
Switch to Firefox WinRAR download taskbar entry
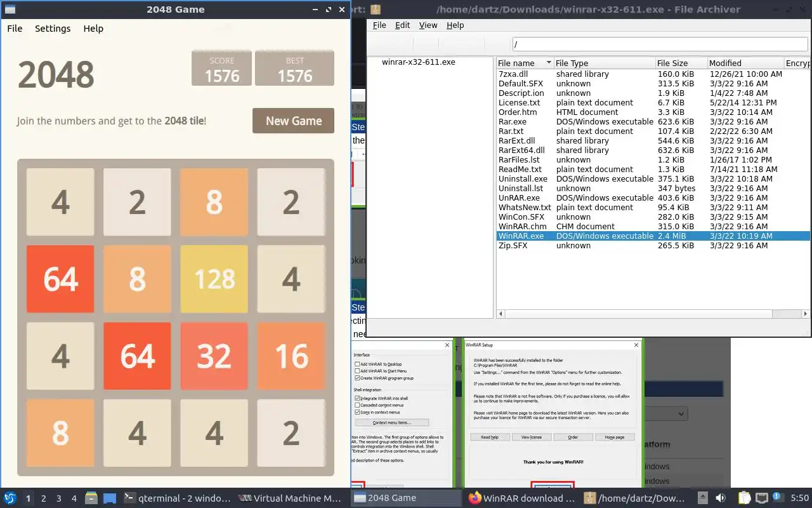pos(521,498)
